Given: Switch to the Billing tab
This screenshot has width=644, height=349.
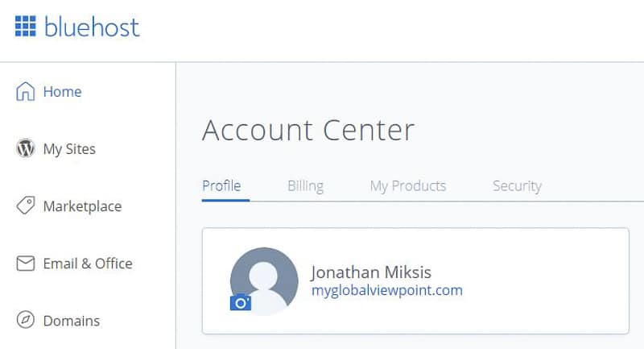Looking at the screenshot, I should pyautogui.click(x=306, y=186).
